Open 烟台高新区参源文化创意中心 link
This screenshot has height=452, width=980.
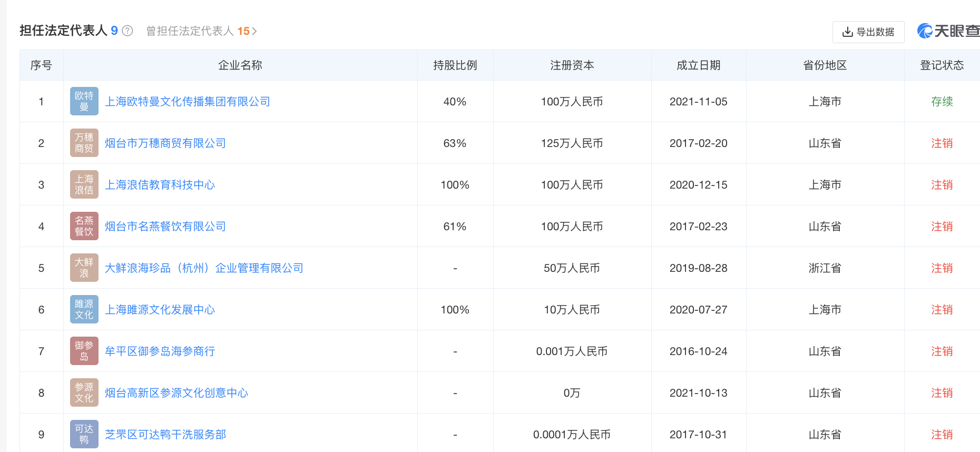click(x=176, y=393)
